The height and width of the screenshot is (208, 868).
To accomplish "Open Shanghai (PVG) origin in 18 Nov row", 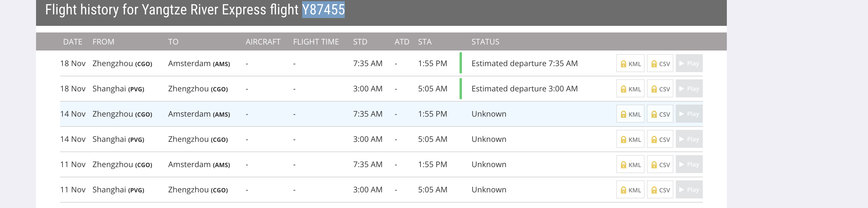I will pos(118,89).
